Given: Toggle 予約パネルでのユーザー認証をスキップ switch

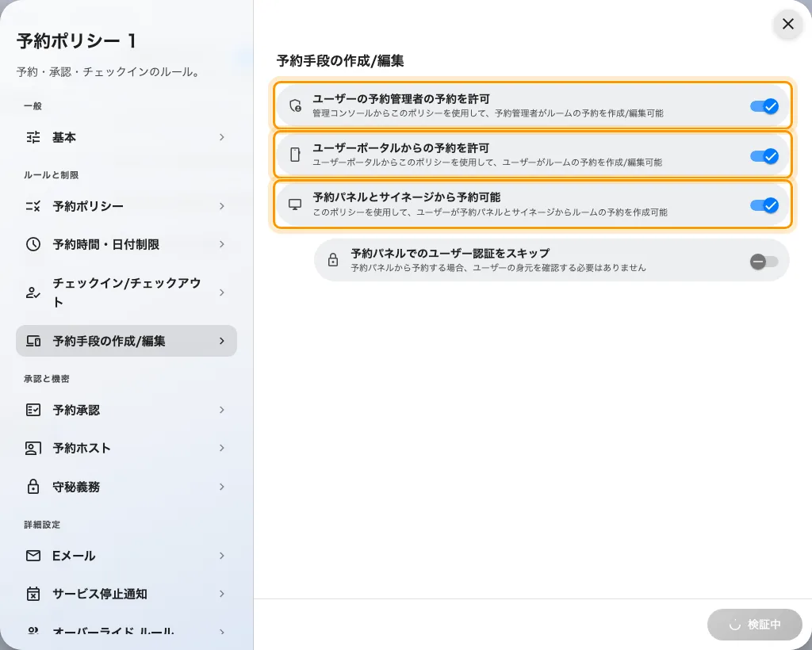Looking at the screenshot, I should [764, 262].
